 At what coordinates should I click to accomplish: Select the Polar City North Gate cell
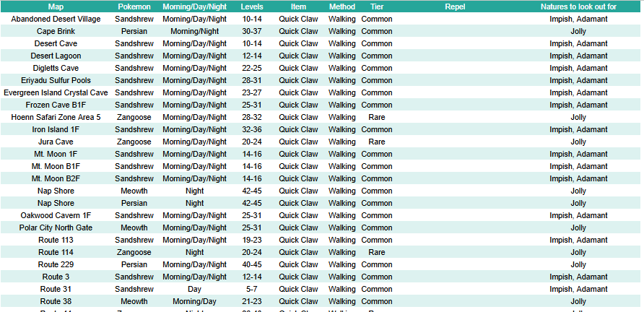pyautogui.click(x=56, y=227)
